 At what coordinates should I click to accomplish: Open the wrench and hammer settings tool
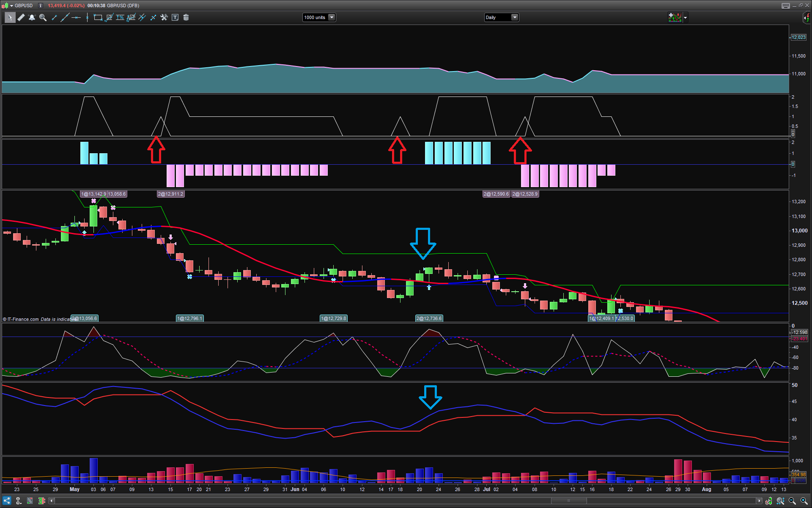pyautogui.click(x=164, y=17)
